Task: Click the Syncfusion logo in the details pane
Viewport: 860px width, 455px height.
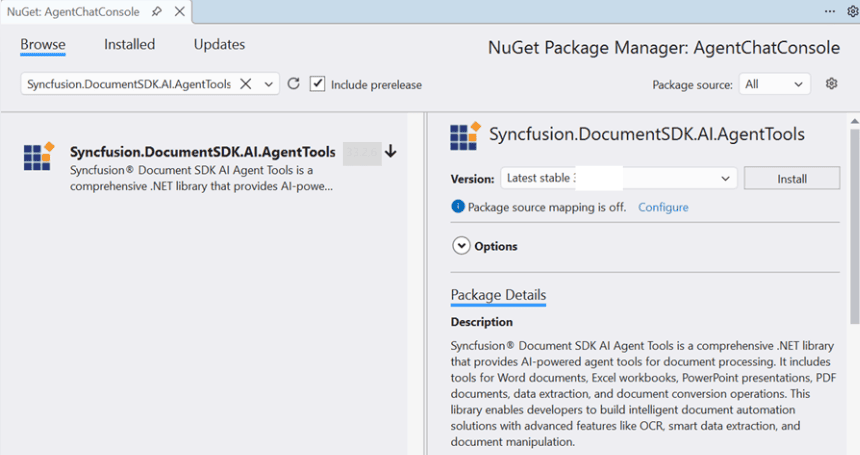Action: click(465, 136)
